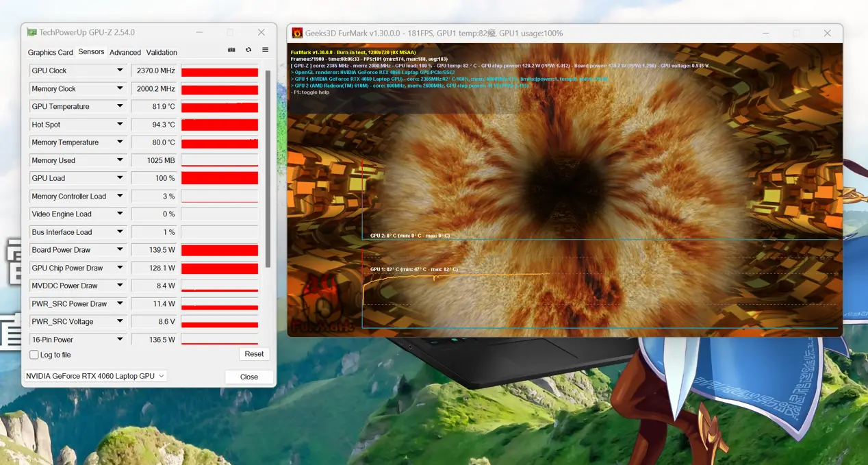Image resolution: width=868 pixels, height=465 pixels.
Task: Click the GPU Load red graph bar
Action: tap(220, 178)
